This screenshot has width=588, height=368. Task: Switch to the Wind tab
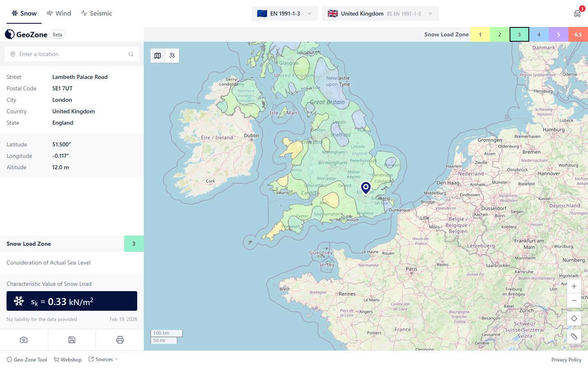click(59, 13)
